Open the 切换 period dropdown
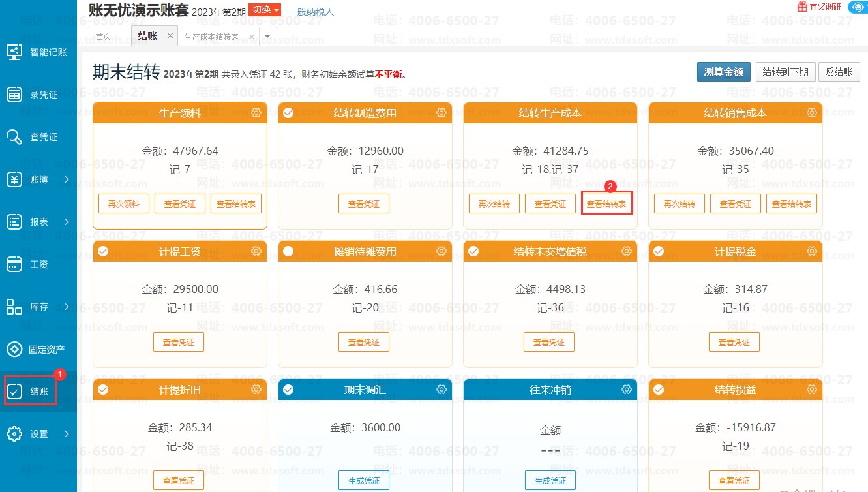This screenshot has width=868, height=492. tap(265, 10)
